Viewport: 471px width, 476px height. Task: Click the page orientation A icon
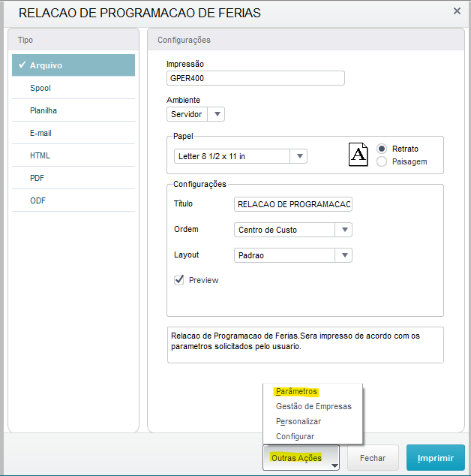click(x=358, y=154)
